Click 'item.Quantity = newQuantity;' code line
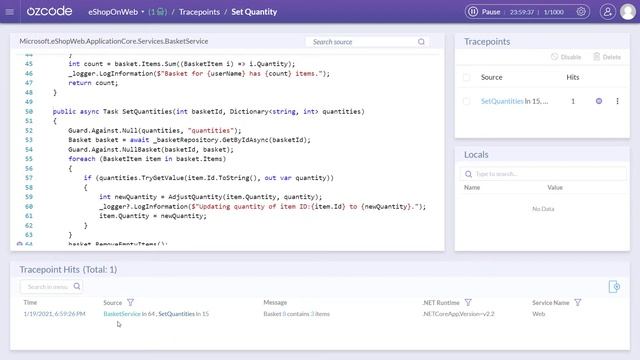This screenshot has height=360, width=640. coord(153,216)
